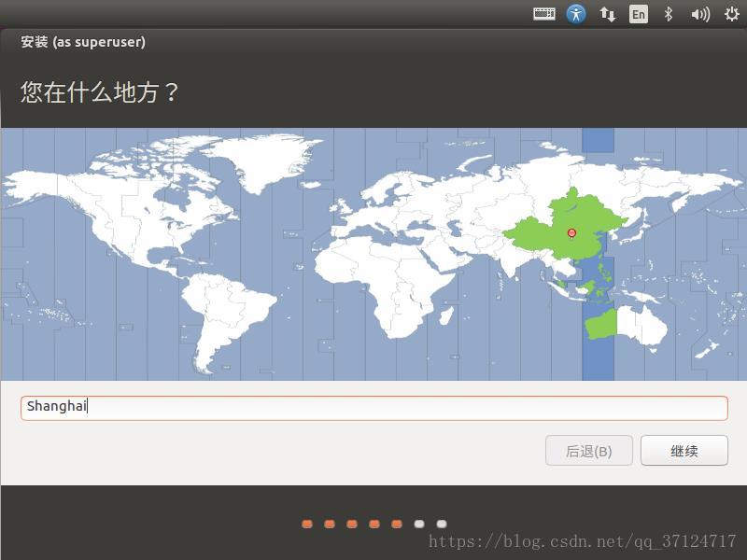Open the network connections indicator
Viewport: 747px width, 560px height.
[x=607, y=14]
